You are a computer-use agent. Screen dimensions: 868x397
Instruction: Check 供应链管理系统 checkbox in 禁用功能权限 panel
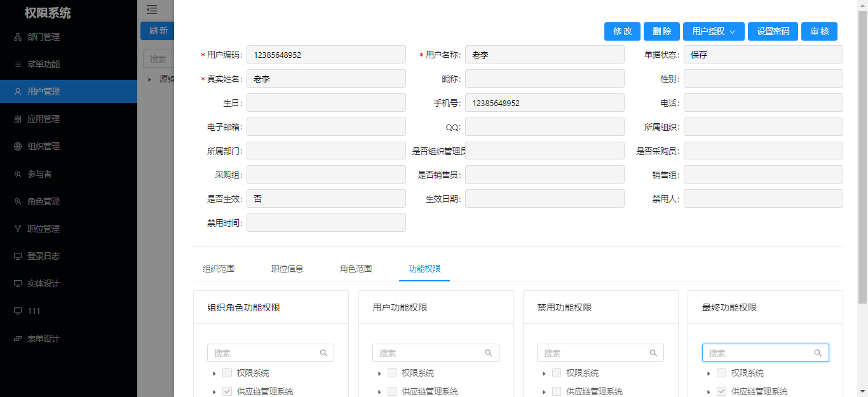[557, 391]
